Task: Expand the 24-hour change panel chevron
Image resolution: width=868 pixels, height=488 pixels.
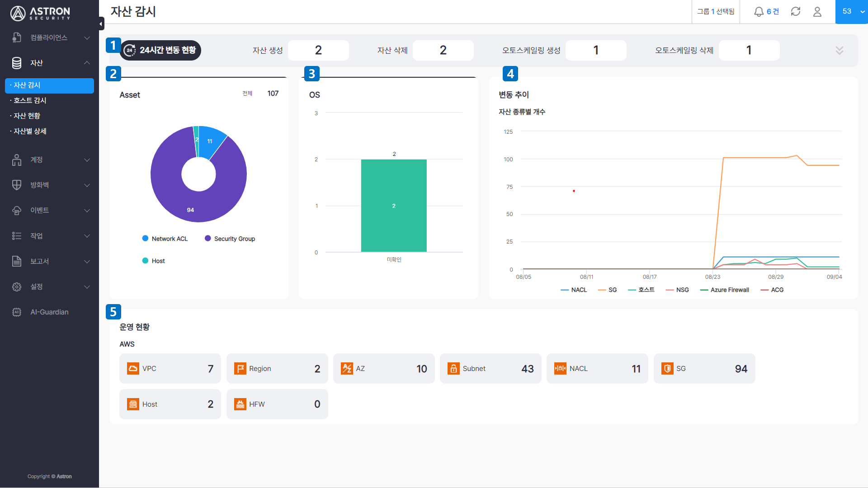Action: click(x=840, y=51)
